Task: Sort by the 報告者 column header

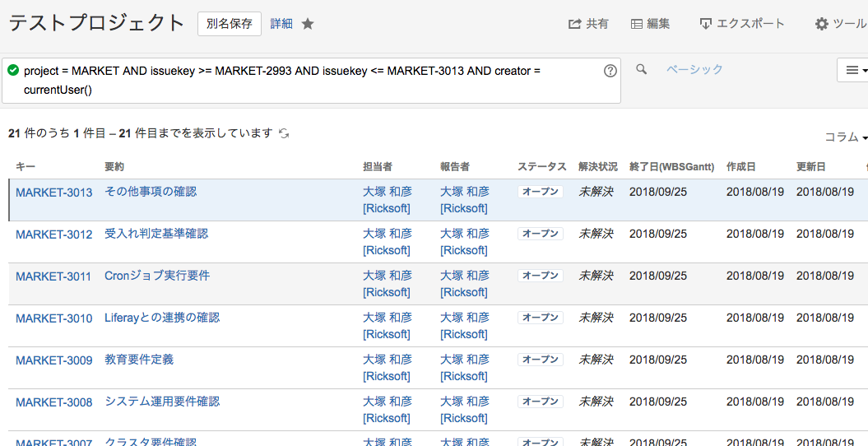Action: [x=455, y=166]
